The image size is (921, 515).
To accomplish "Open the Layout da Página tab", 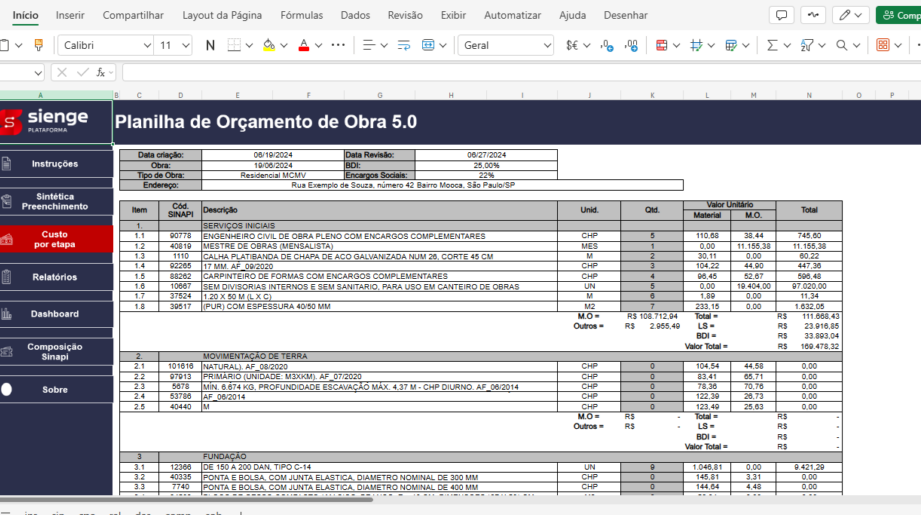I will pyautogui.click(x=222, y=15).
